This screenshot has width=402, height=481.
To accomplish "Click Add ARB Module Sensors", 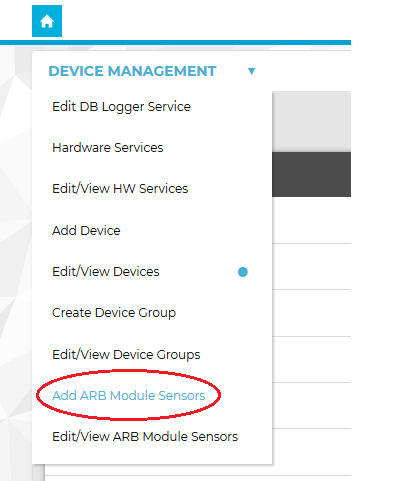I will (x=129, y=396).
